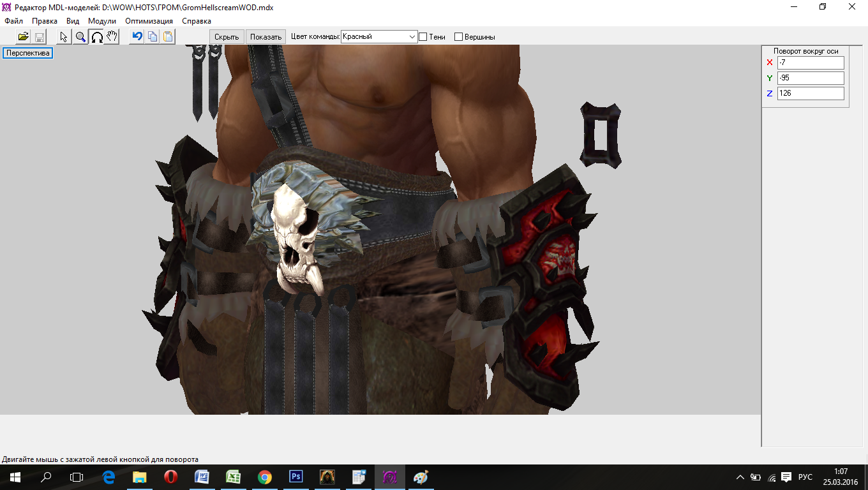
Task: Open the Модули menu
Action: 102,21
